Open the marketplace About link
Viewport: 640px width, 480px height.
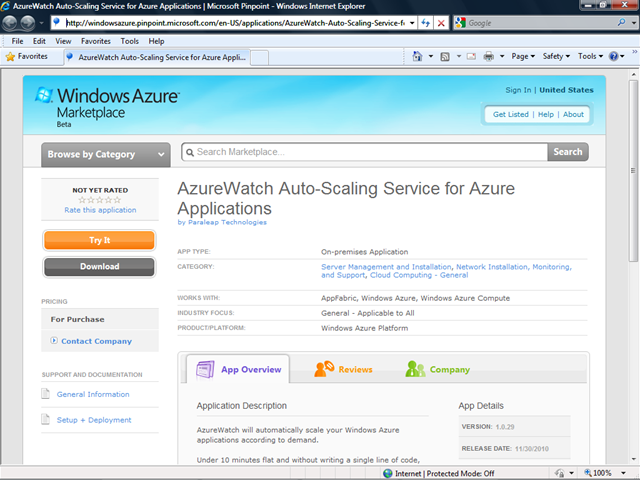coord(573,114)
